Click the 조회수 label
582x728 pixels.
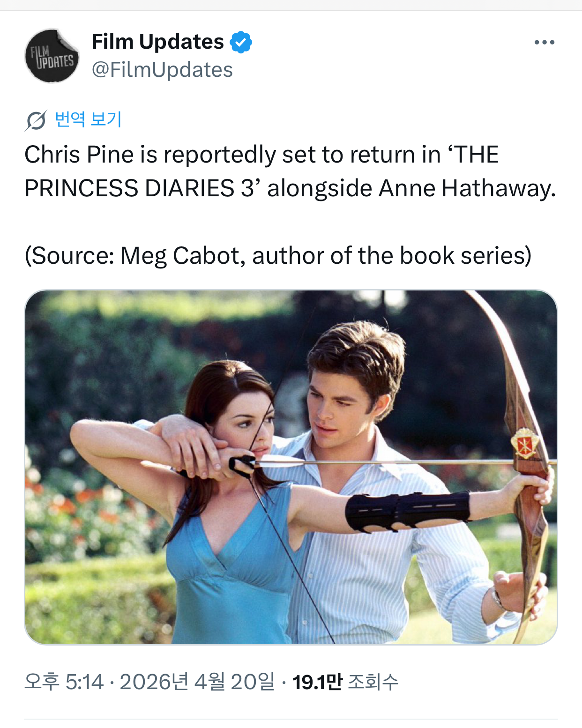tap(373, 682)
